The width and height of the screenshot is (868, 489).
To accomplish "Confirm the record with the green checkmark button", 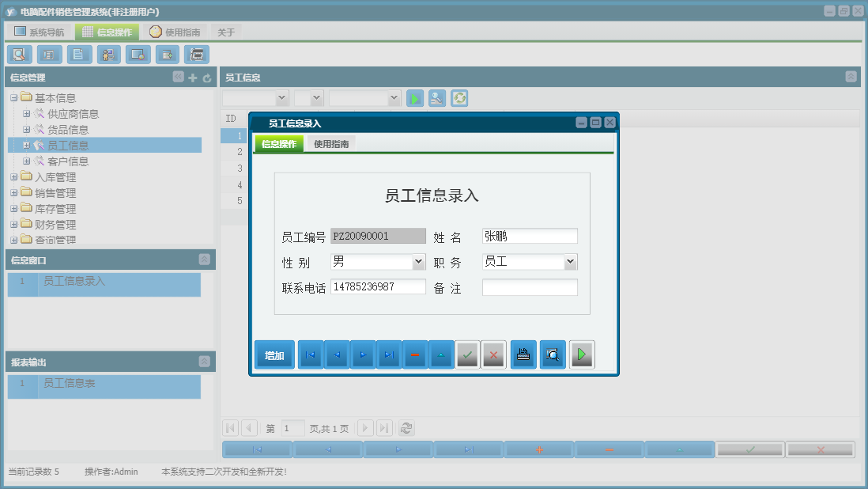I will click(x=466, y=354).
